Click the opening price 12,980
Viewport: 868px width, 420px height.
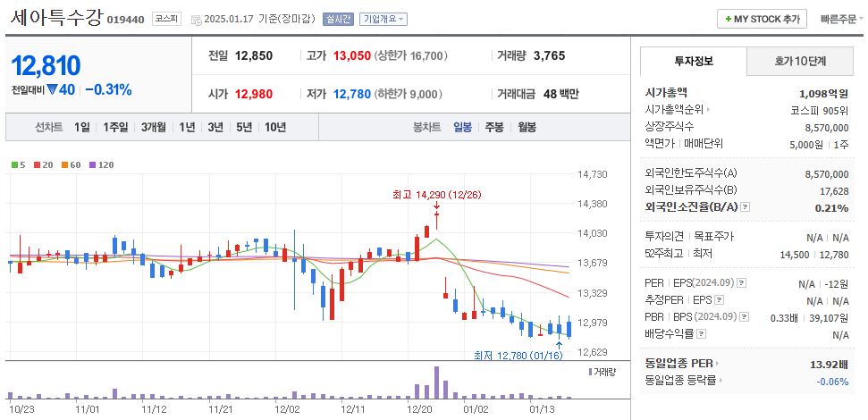(x=254, y=94)
